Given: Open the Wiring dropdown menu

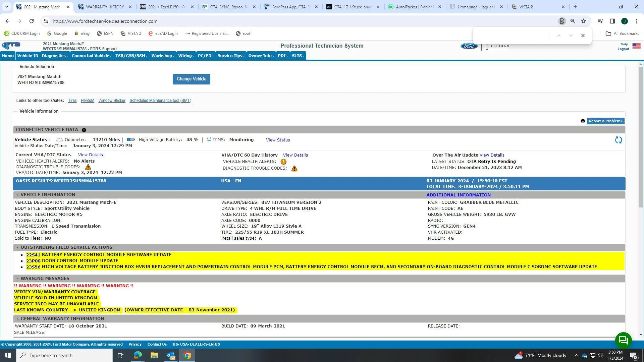Looking at the screenshot, I should click(186, 56).
